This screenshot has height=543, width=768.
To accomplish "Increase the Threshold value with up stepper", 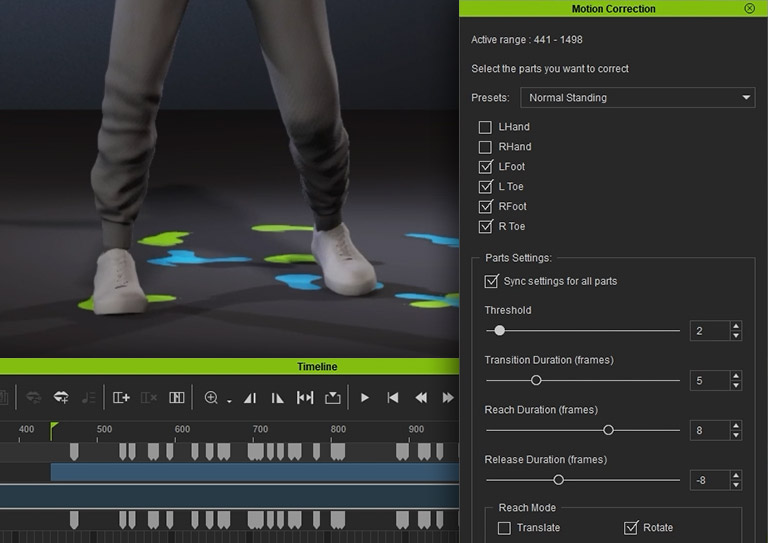I will [x=736, y=325].
